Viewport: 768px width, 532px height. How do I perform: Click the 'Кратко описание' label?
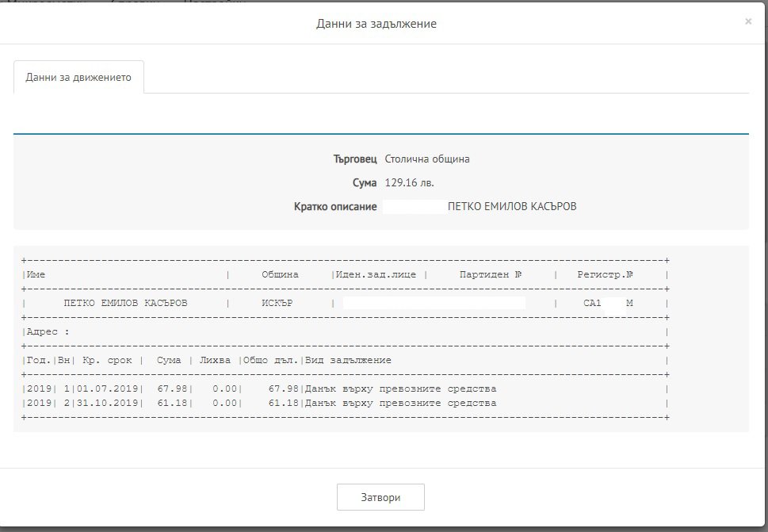[x=335, y=206]
